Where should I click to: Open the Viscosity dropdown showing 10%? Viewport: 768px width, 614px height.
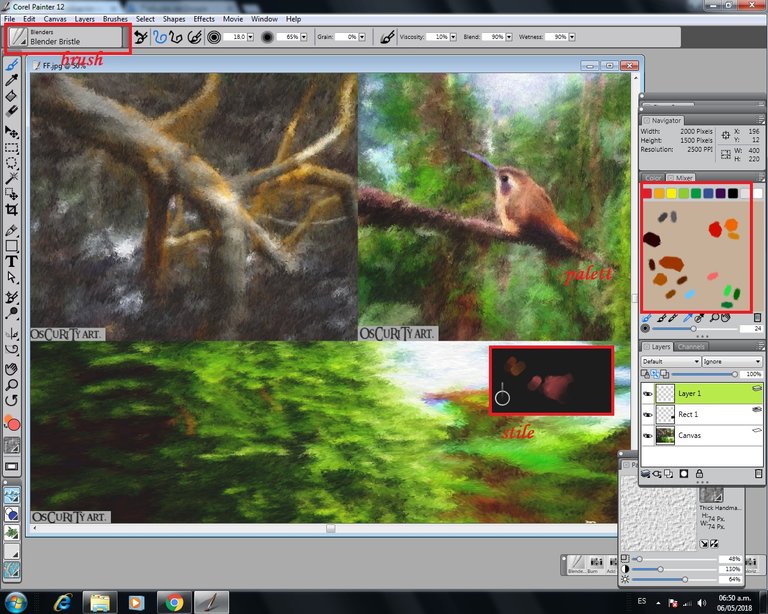pos(453,37)
